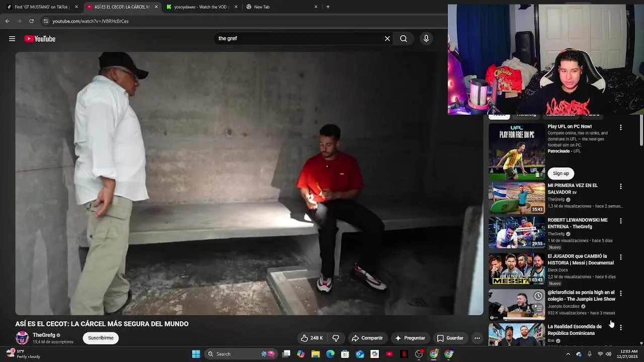Dislike the video with thumbs down
The image size is (644, 362).
(336, 338)
